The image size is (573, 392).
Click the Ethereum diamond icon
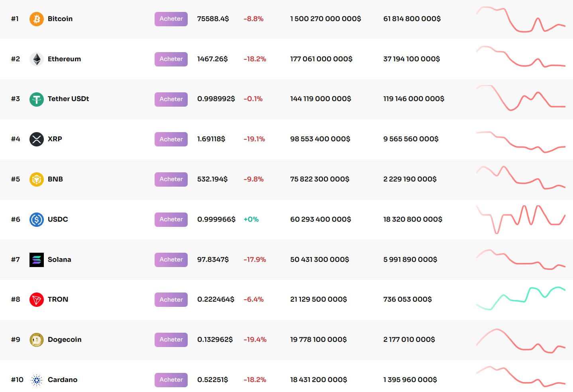[x=36, y=59]
